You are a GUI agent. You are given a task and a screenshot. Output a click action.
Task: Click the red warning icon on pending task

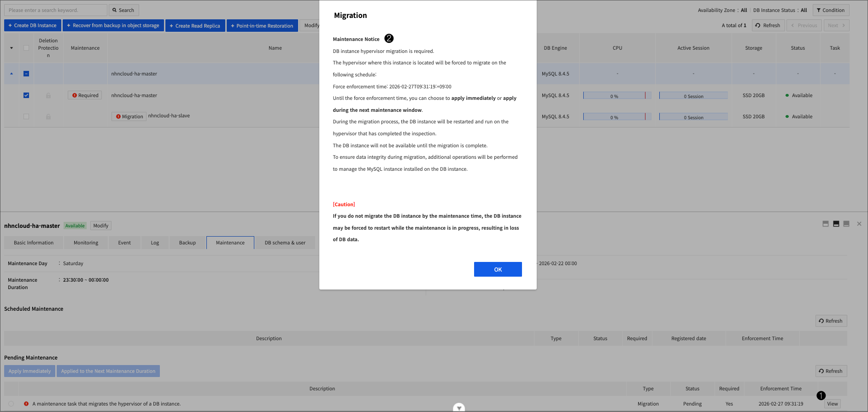(x=26, y=404)
